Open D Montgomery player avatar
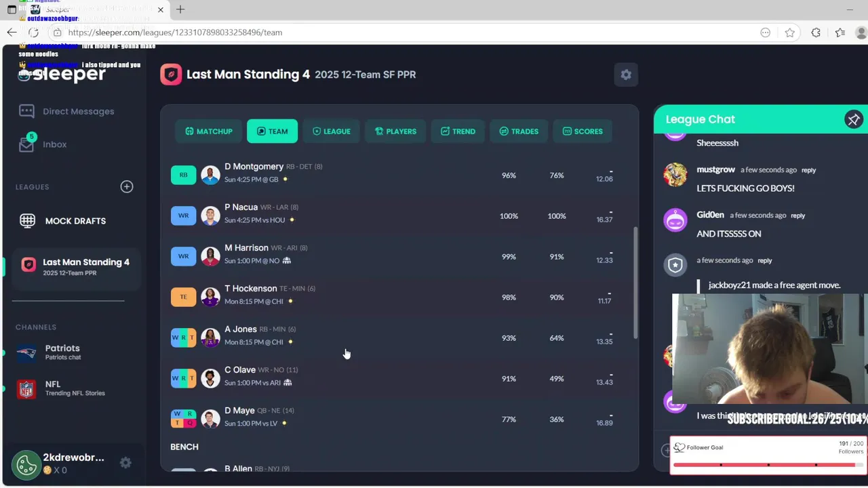The image size is (868, 488). [x=210, y=175]
